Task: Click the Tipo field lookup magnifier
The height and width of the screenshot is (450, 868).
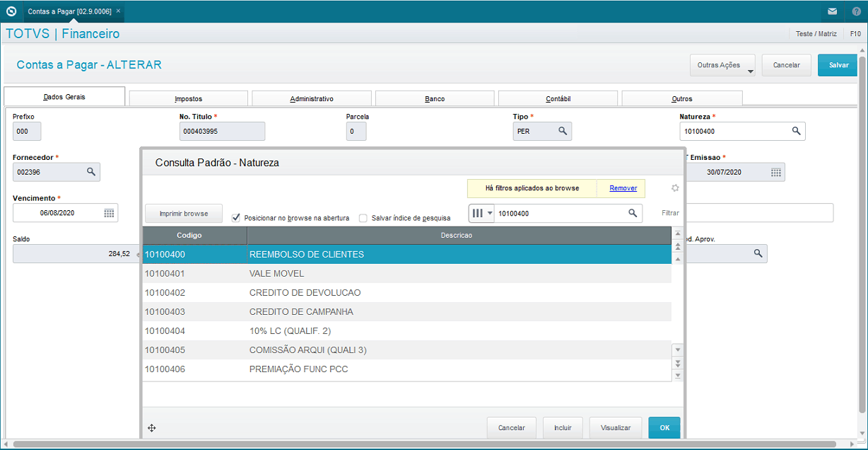Action: click(x=563, y=131)
